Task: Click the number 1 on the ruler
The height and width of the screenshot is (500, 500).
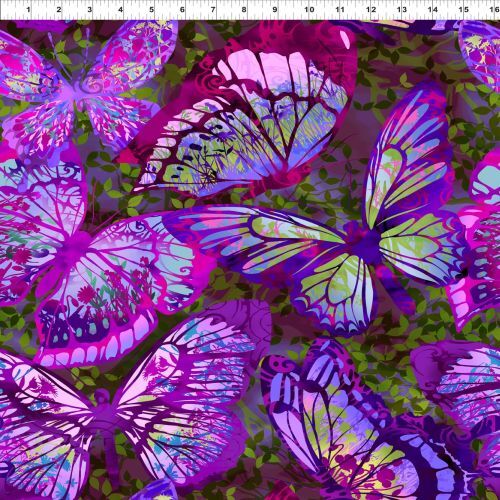Action: (28, 9)
